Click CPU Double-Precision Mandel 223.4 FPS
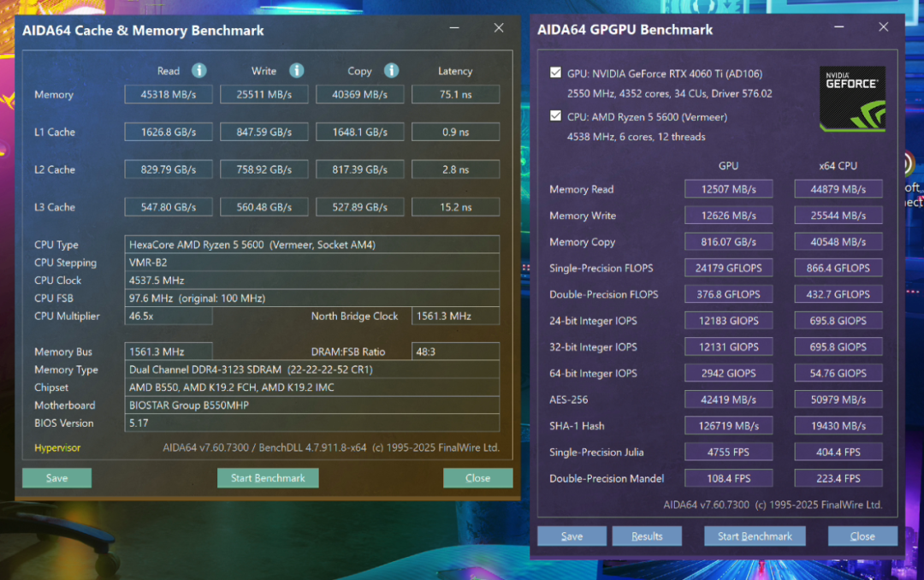The width and height of the screenshot is (924, 580). 838,478
